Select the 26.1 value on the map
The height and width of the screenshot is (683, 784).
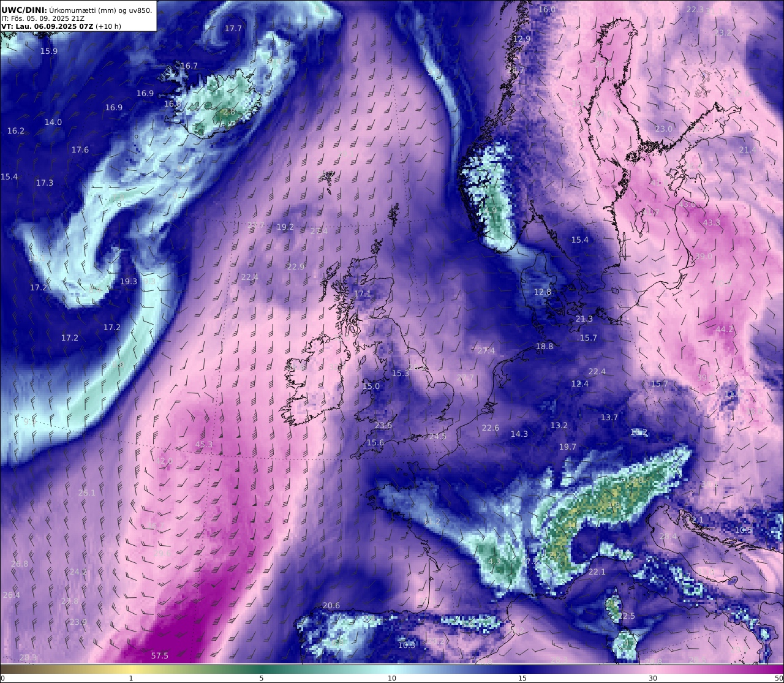point(87,493)
